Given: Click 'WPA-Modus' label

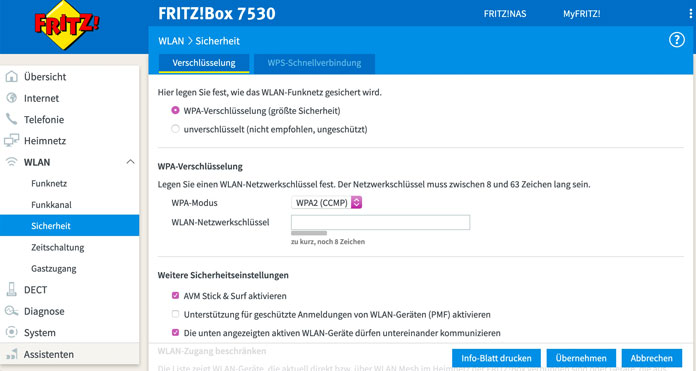Looking at the screenshot, I should click(194, 203).
